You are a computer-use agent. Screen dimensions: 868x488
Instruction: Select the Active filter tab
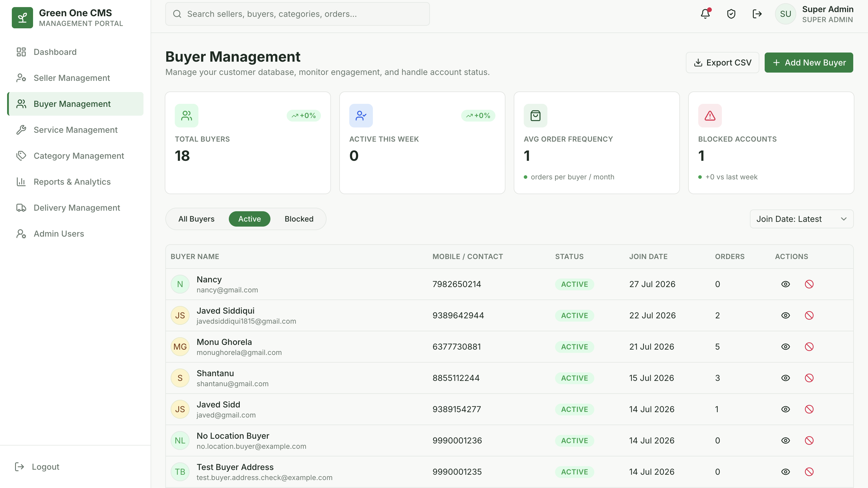coord(249,219)
